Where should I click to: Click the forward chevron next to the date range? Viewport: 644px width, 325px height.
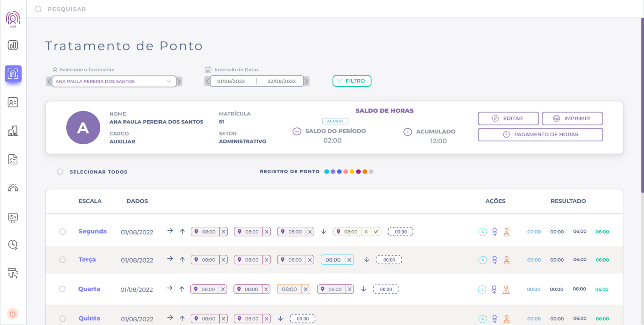click(x=306, y=81)
